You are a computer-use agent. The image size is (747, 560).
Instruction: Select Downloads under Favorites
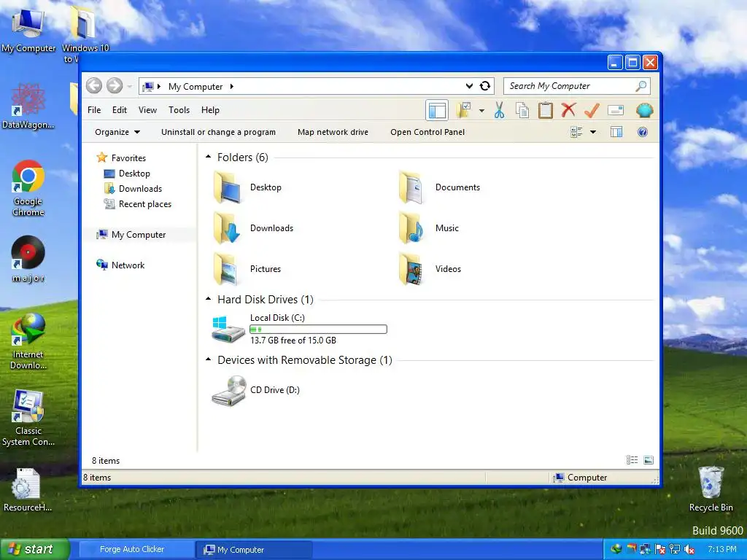click(133, 189)
